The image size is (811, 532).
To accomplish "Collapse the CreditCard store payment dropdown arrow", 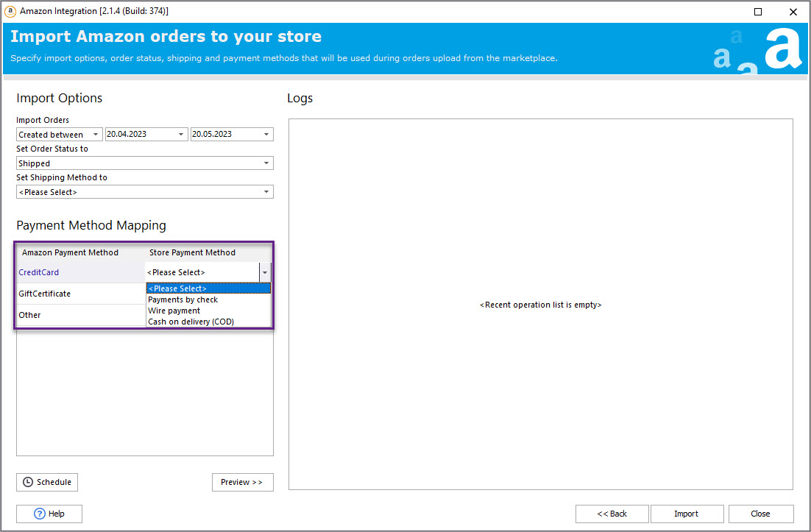I will pyautogui.click(x=264, y=273).
